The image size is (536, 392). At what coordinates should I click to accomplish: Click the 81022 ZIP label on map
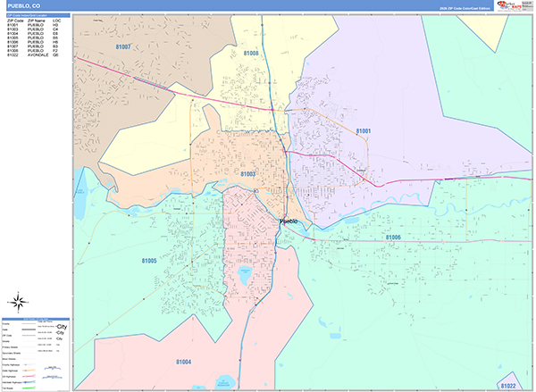click(x=507, y=385)
